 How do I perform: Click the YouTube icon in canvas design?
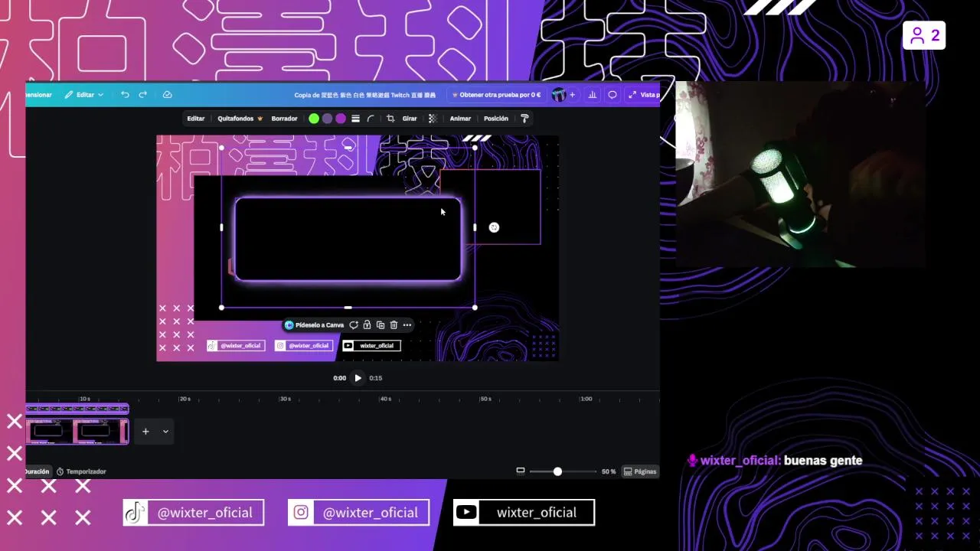click(348, 346)
